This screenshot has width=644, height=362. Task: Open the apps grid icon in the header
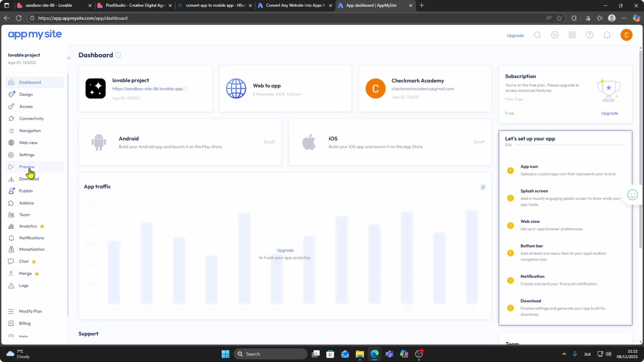572,35
